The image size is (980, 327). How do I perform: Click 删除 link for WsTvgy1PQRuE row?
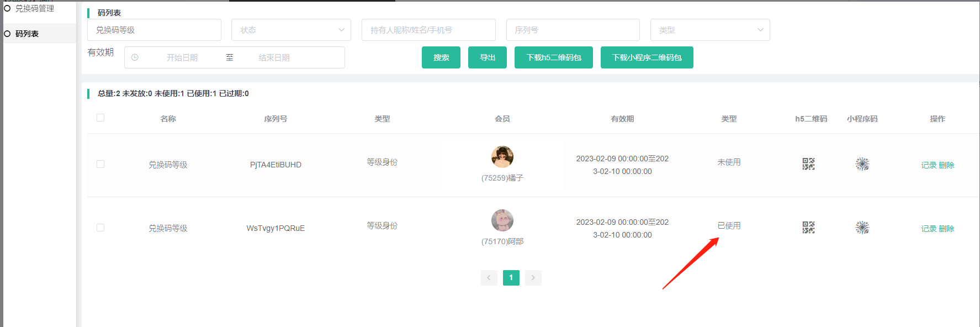946,229
